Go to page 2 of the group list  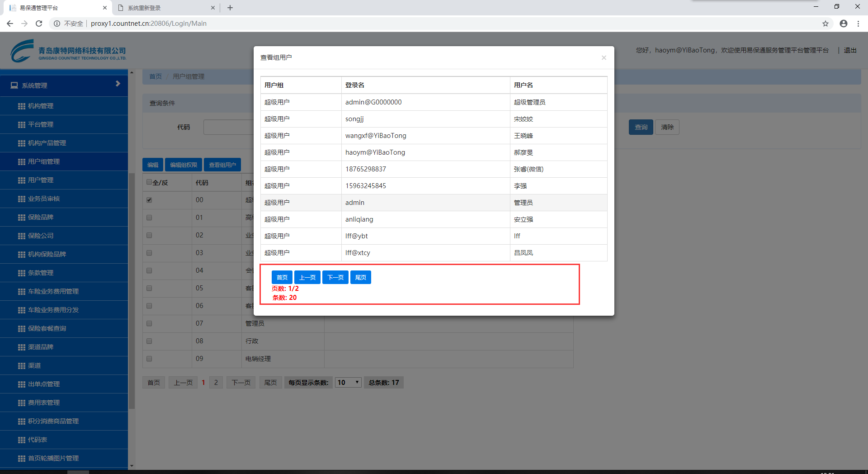[216, 383]
